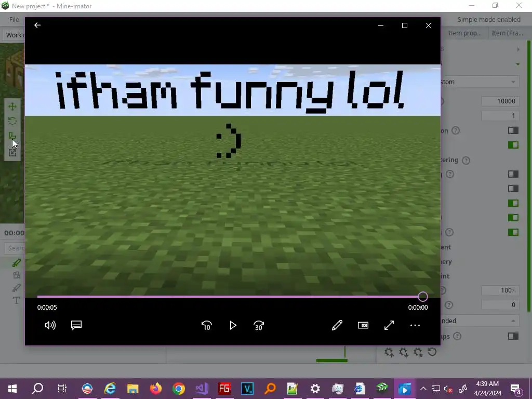Viewport: 532px width, 399px height.
Task: Click the gray sword icon in Mine-imator sidebar
Action: click(16, 288)
